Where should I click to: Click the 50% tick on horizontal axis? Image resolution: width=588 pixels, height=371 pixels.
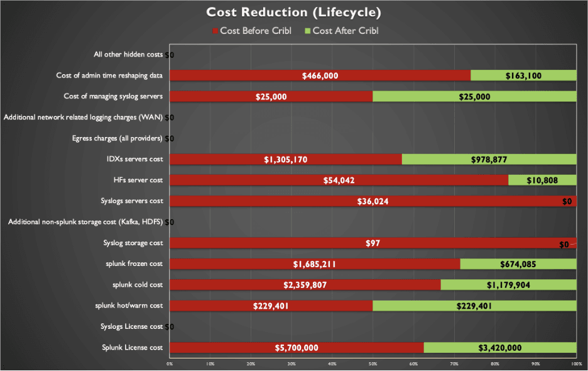(373, 363)
